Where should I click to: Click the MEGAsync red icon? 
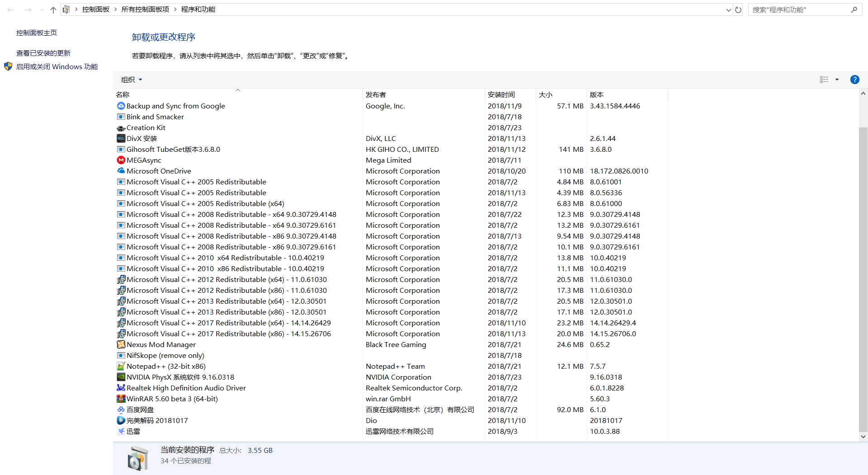[x=121, y=160]
